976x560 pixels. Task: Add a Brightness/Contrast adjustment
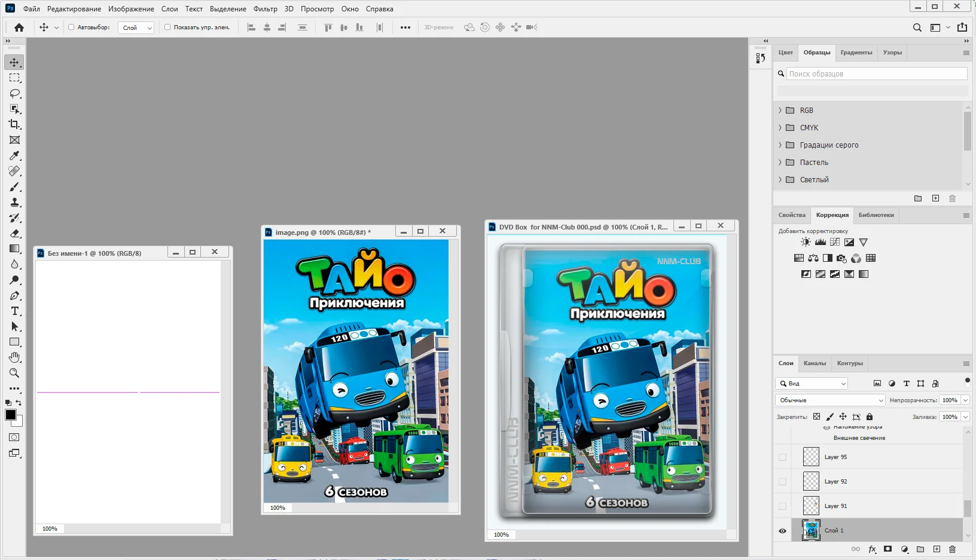806,242
